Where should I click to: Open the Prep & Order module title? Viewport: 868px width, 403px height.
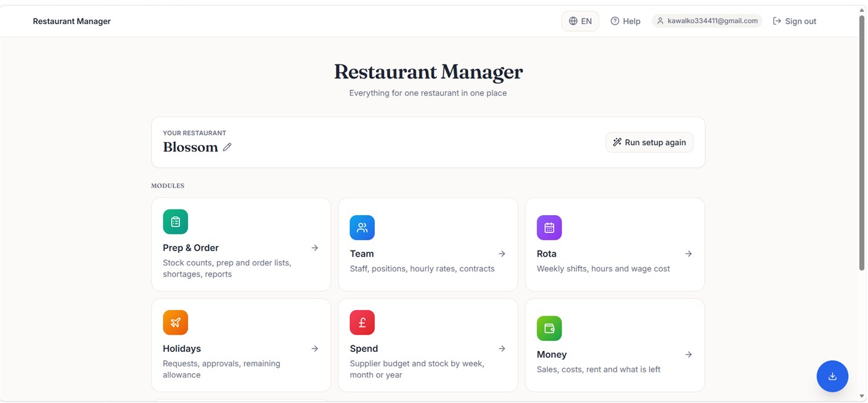click(x=190, y=248)
